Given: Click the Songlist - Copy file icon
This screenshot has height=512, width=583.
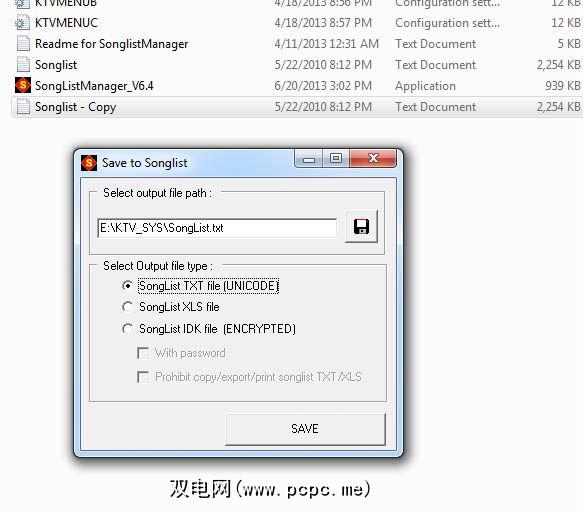Looking at the screenshot, I should point(23,107).
